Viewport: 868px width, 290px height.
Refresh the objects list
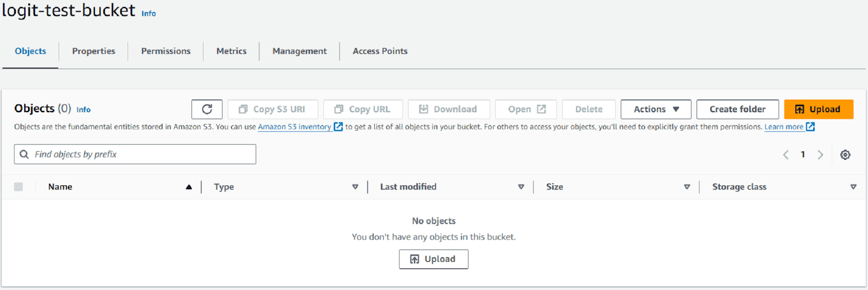pos(207,109)
